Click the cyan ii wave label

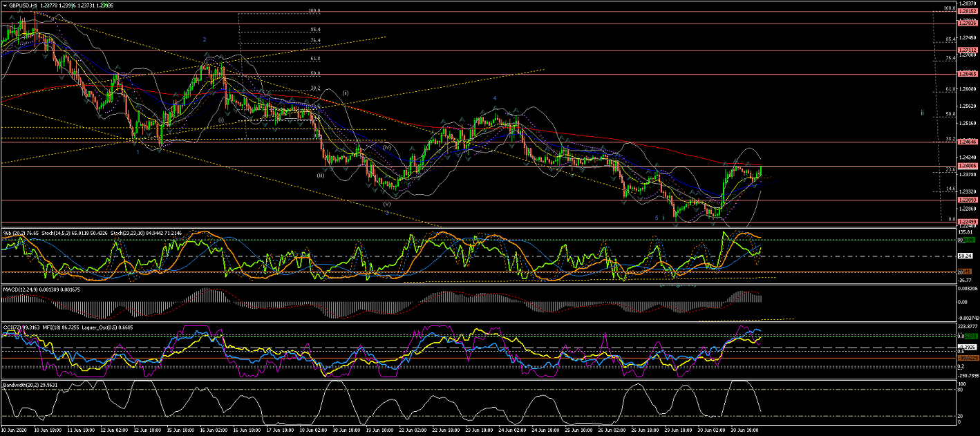click(x=921, y=112)
